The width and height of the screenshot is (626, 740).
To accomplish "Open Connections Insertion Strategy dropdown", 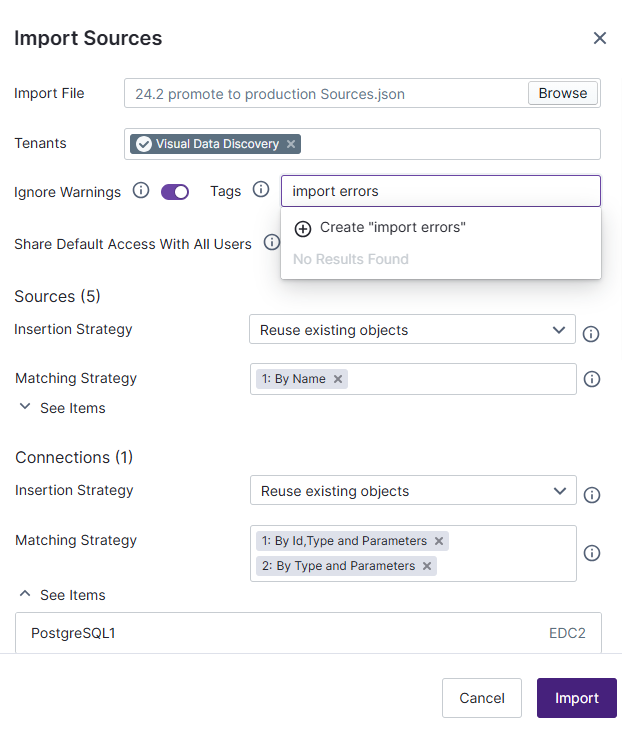I will (413, 490).
